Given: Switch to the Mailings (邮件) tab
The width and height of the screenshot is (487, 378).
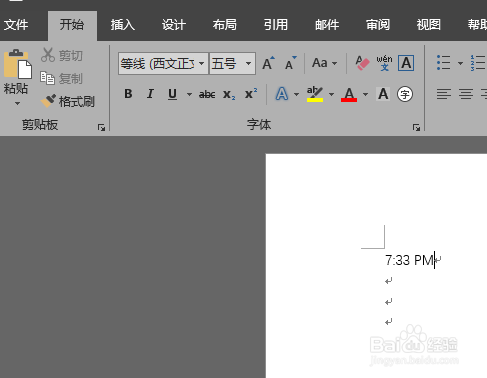Looking at the screenshot, I should tap(327, 25).
